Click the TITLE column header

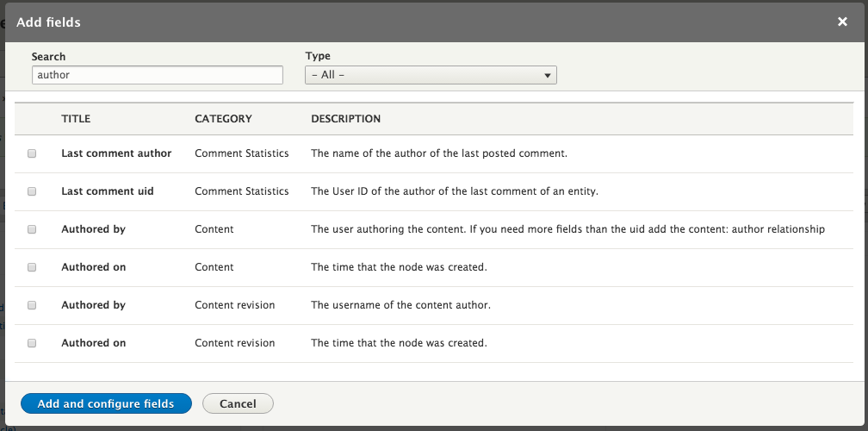click(76, 119)
